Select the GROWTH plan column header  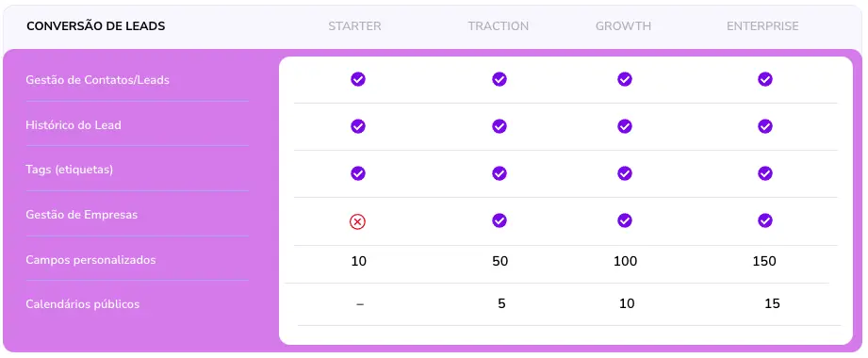click(x=623, y=26)
